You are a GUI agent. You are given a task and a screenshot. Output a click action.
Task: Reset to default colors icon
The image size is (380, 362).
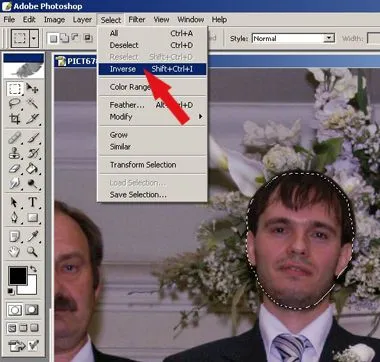click(11, 291)
